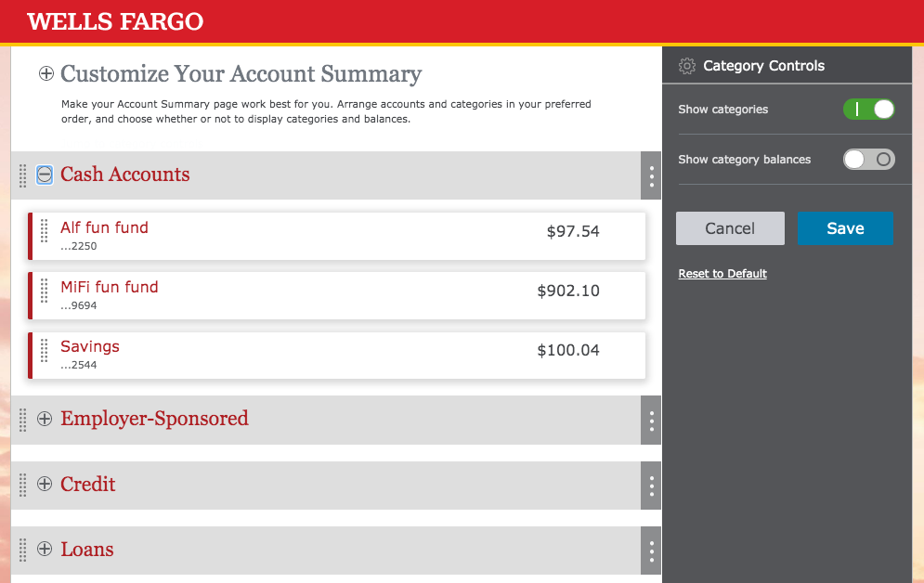
Task: Click the Cash Accounts category drag handle
Action: [23, 175]
